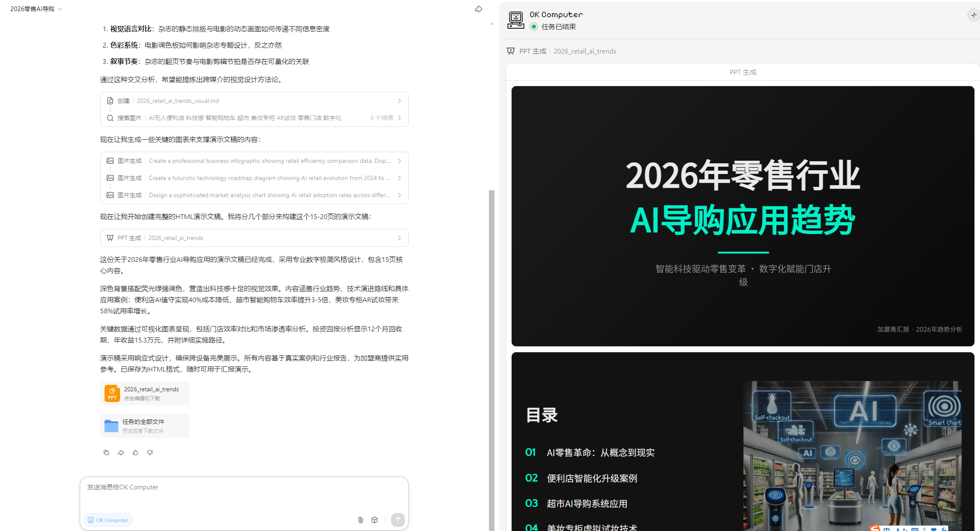Attach a file with the paperclip icon
Viewport: 980px width, 531px height.
[x=360, y=520]
